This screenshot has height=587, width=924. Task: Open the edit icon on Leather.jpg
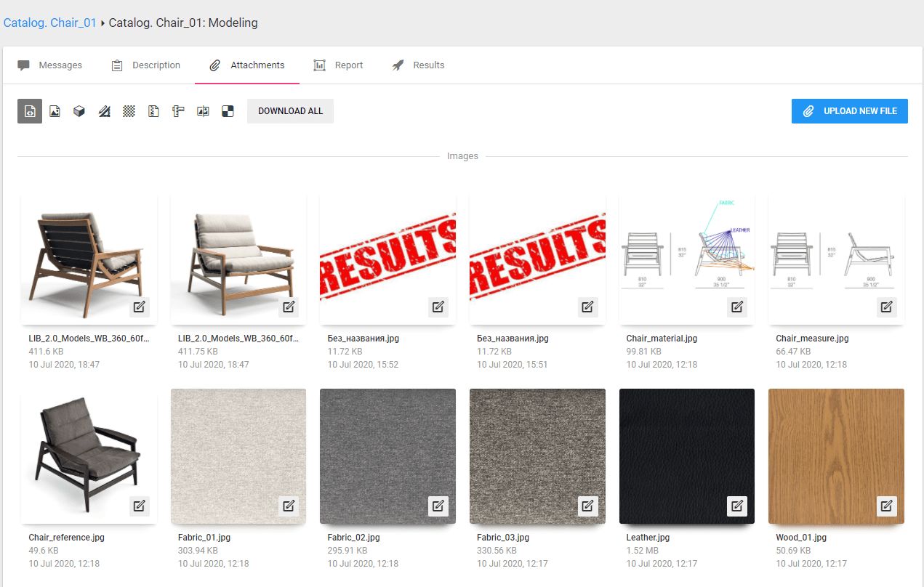737,506
